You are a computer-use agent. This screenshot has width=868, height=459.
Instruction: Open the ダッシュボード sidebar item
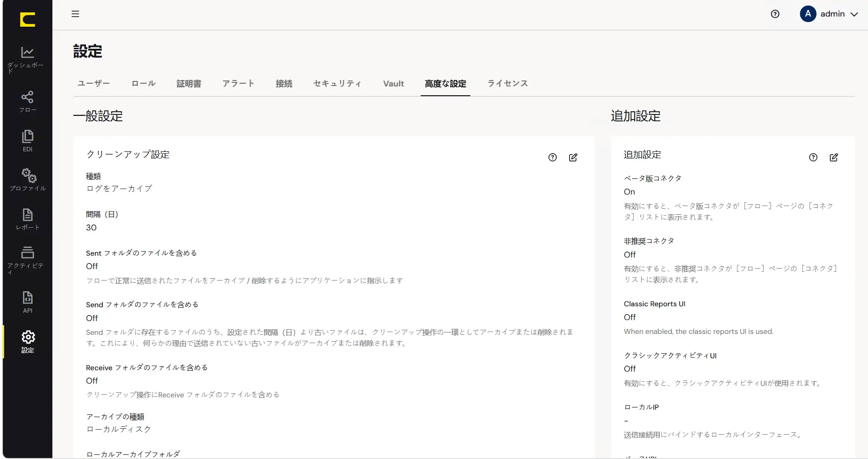28,59
